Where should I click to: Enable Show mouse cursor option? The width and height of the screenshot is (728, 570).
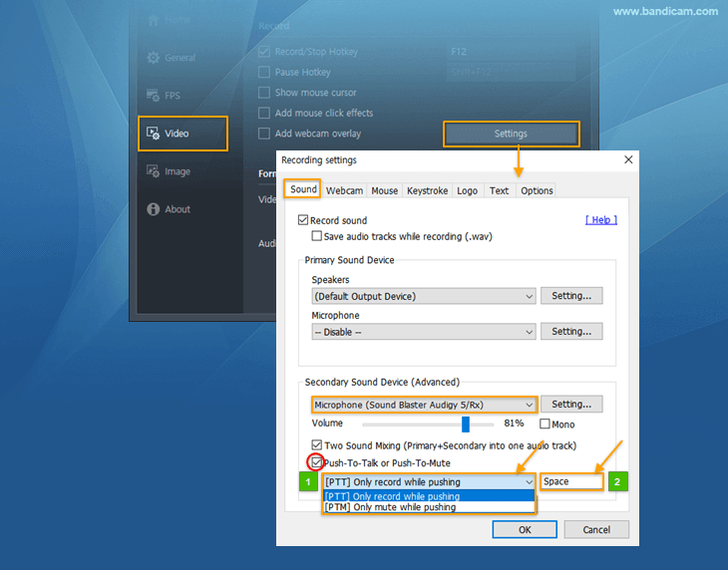point(264,93)
